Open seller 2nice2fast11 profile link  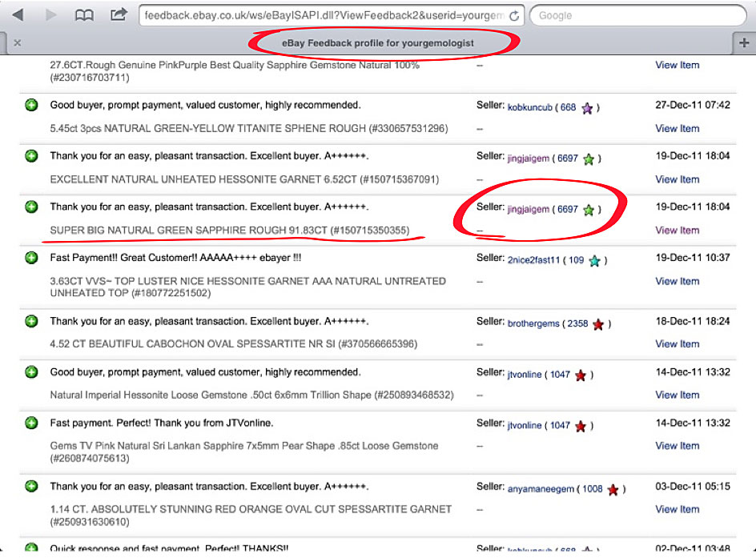[533, 260]
